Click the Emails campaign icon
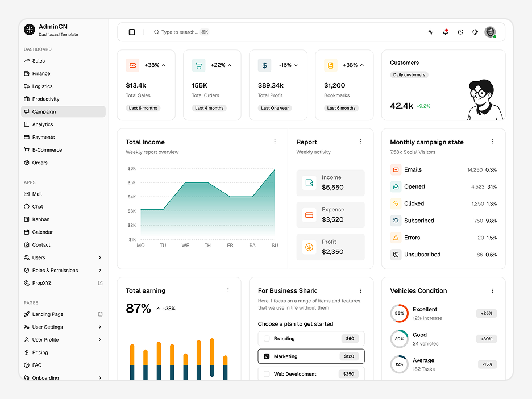The width and height of the screenshot is (532, 399). pos(396,169)
